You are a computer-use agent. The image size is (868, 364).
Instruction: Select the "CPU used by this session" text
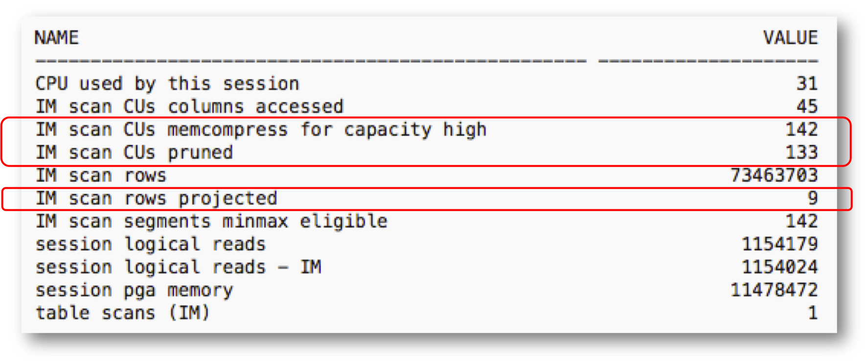[167, 84]
